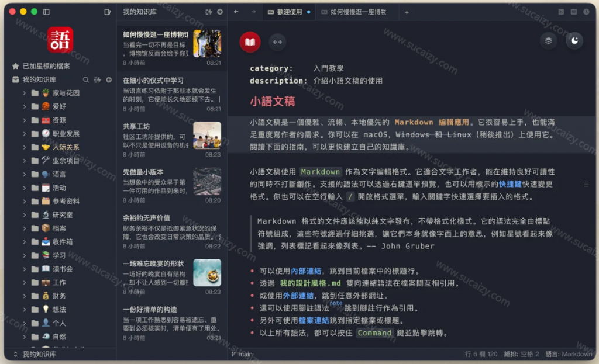The height and width of the screenshot is (364, 599).
Task: Follow the 快捷鍵 link
Action: pos(510,184)
